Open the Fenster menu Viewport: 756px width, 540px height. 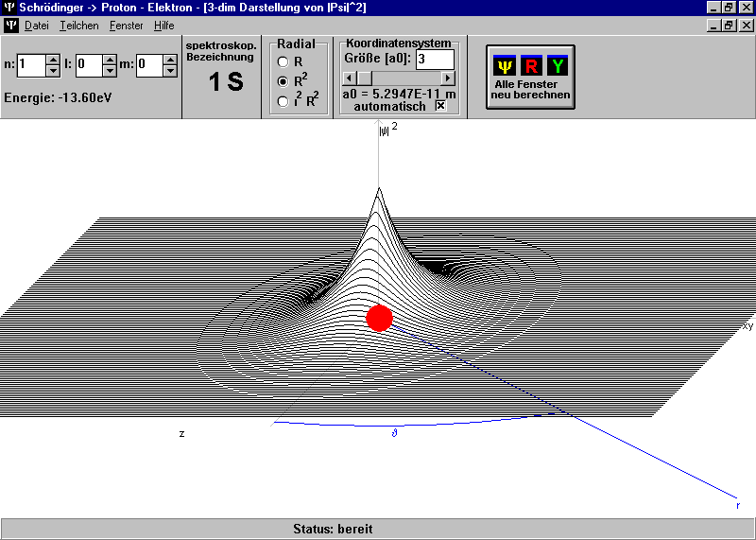(126, 26)
